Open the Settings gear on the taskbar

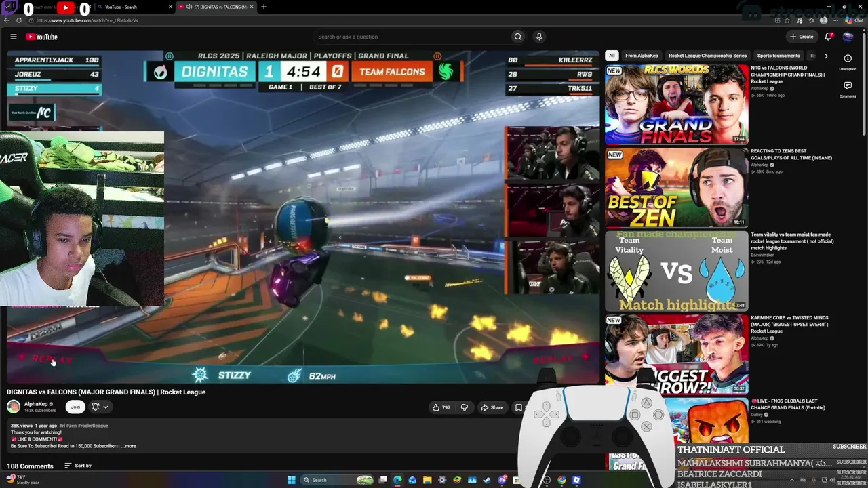click(x=442, y=480)
